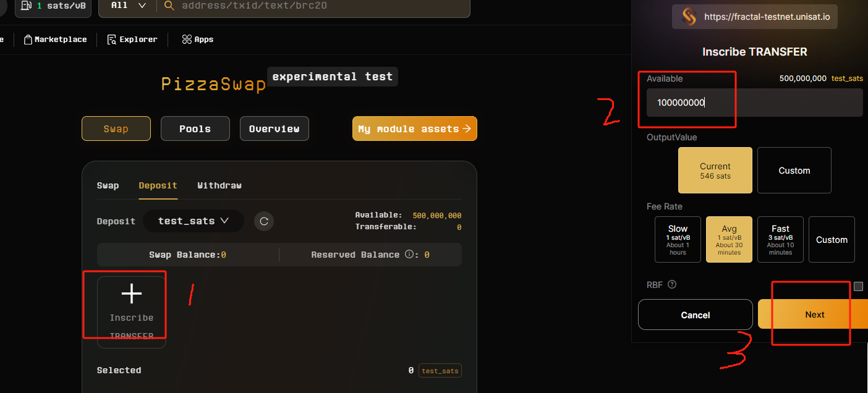Click the Explorer search icon
Viewport: 868px width, 393px height.
pyautogui.click(x=111, y=40)
